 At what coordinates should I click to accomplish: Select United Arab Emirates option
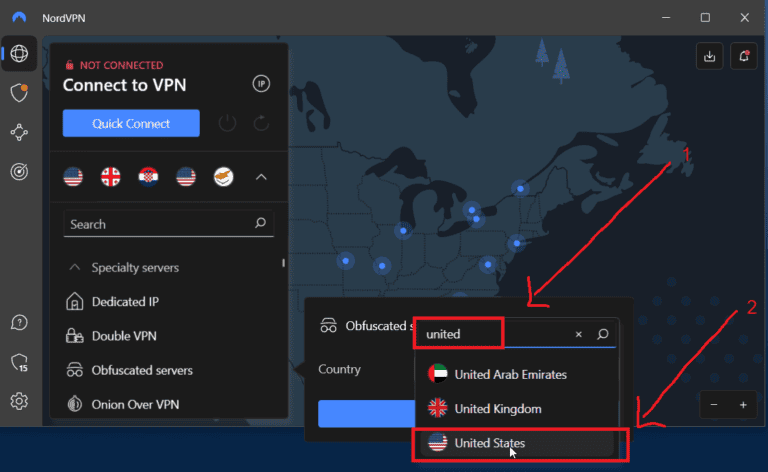(510, 374)
